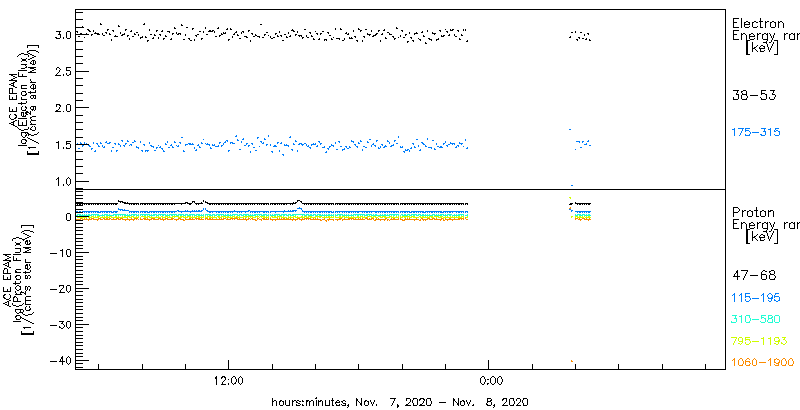Click the -20 tick on proton flux axis

coord(61,289)
